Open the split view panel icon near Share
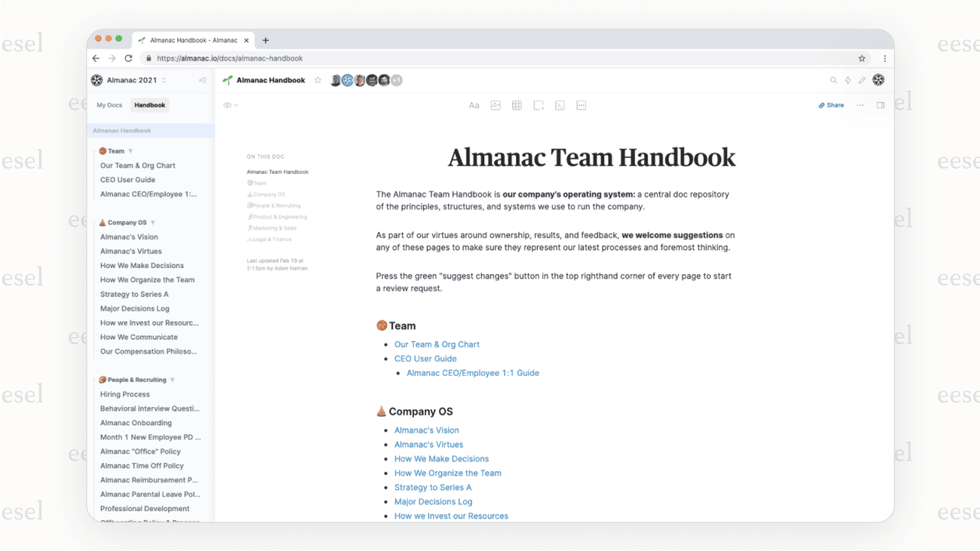980x551 pixels. point(881,105)
